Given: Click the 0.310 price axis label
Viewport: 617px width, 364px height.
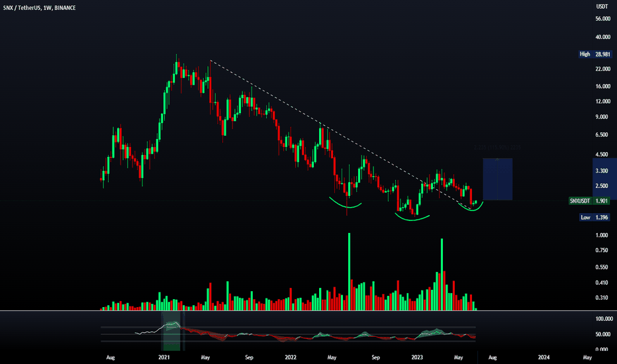Looking at the screenshot, I should tap(602, 298).
